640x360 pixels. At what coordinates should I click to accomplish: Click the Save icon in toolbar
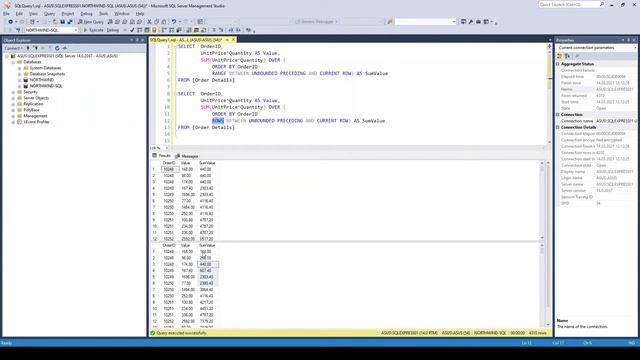62,22
